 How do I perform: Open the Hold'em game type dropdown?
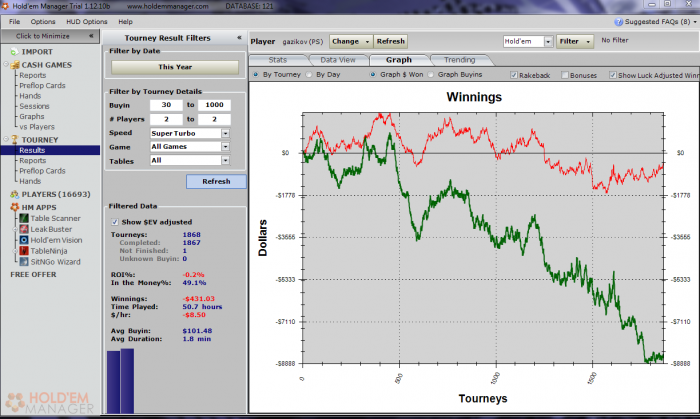click(x=548, y=41)
